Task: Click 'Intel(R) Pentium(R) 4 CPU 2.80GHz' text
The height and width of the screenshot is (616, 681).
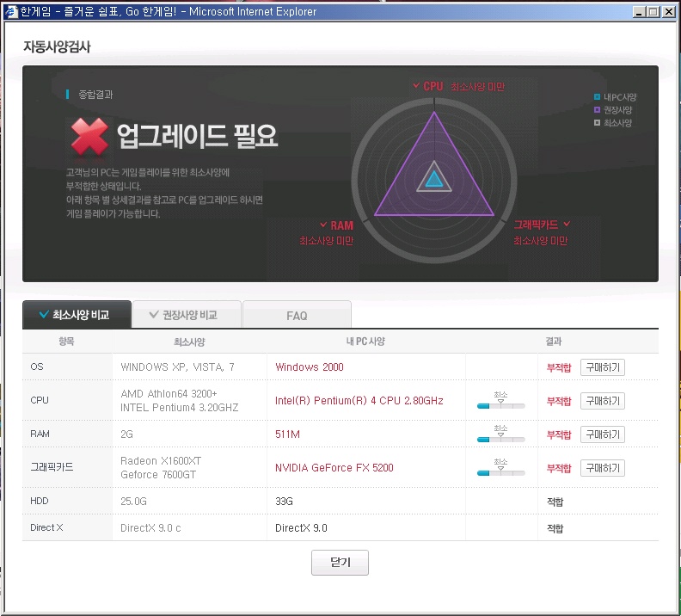Action: (x=359, y=401)
